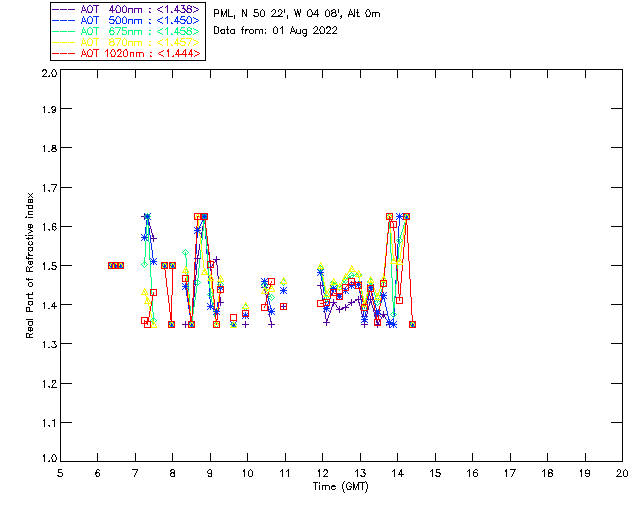The image size is (640, 512).
Task: Click the red square marker at 10 GMT
Action: (x=246, y=314)
